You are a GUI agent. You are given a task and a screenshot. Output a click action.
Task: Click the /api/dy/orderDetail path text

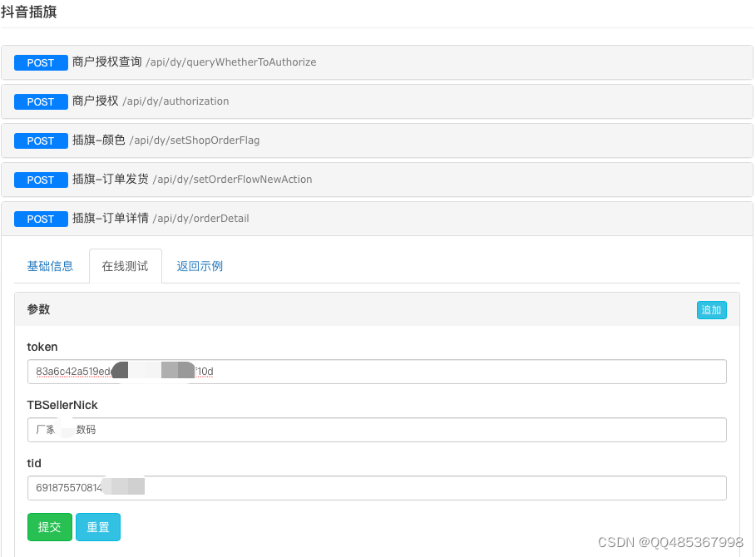pyautogui.click(x=200, y=219)
